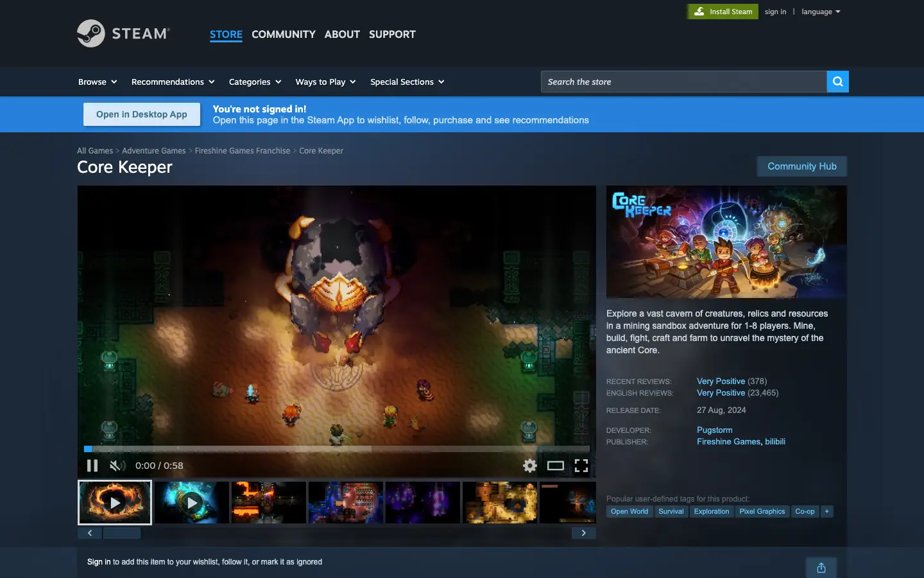The width and height of the screenshot is (924, 578).
Task: Click Adventure Games breadcrumb
Action: pyautogui.click(x=154, y=151)
